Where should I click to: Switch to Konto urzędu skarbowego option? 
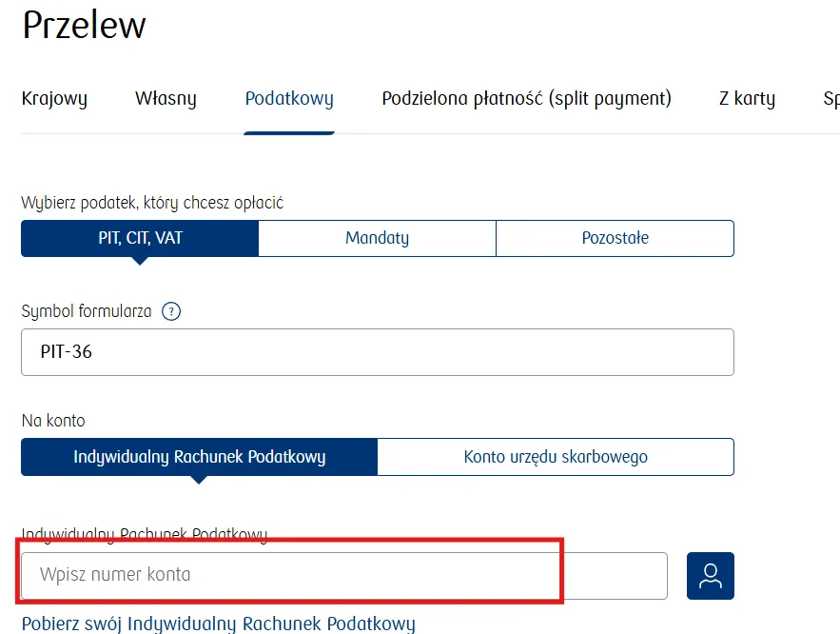pyautogui.click(x=556, y=457)
